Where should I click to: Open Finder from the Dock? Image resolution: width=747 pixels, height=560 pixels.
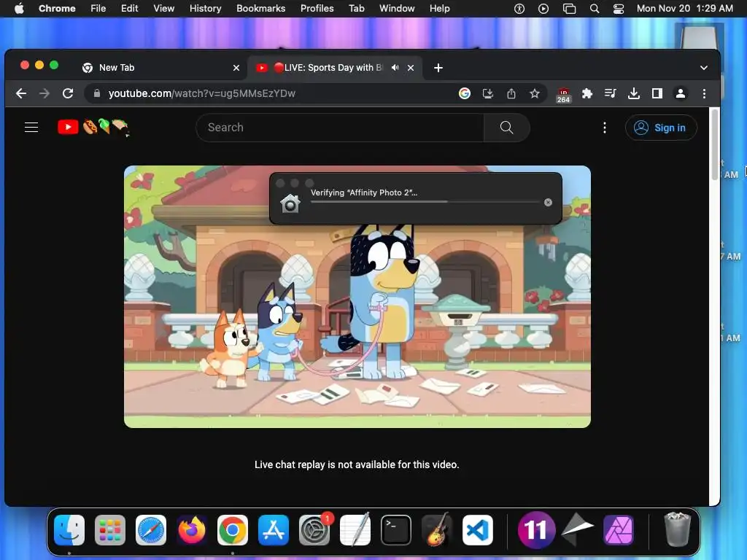point(69,530)
